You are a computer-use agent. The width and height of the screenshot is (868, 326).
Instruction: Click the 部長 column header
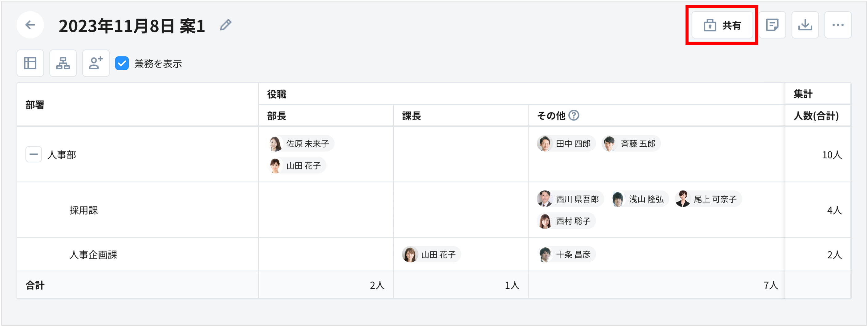[277, 116]
